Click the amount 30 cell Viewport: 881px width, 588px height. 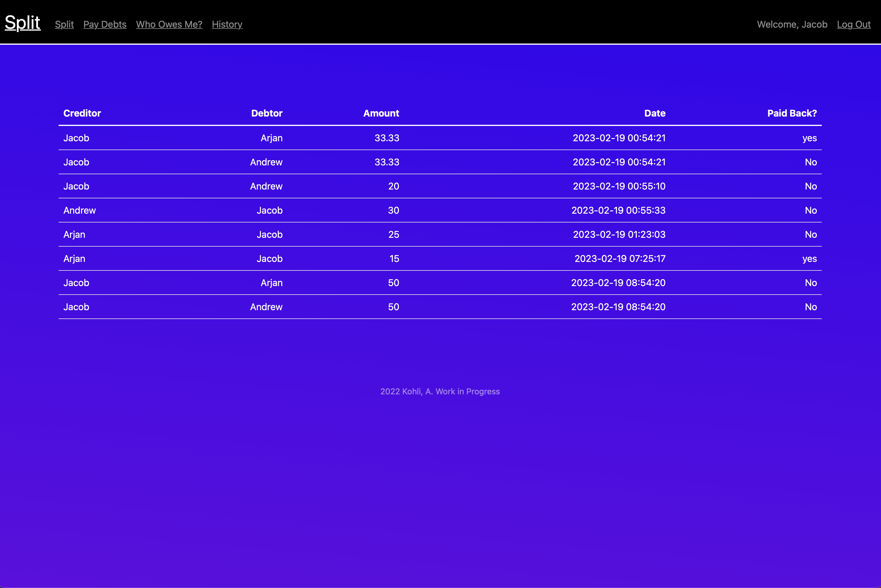click(x=393, y=210)
